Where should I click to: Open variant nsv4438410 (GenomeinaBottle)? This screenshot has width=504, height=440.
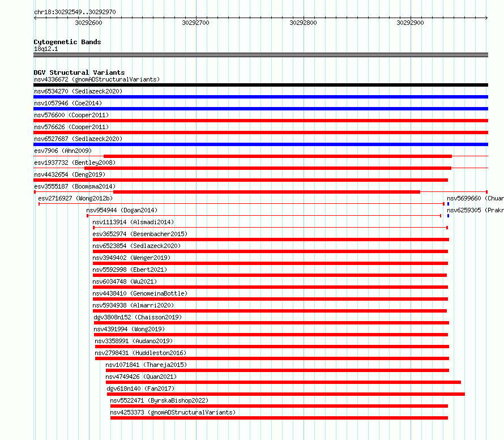140,293
